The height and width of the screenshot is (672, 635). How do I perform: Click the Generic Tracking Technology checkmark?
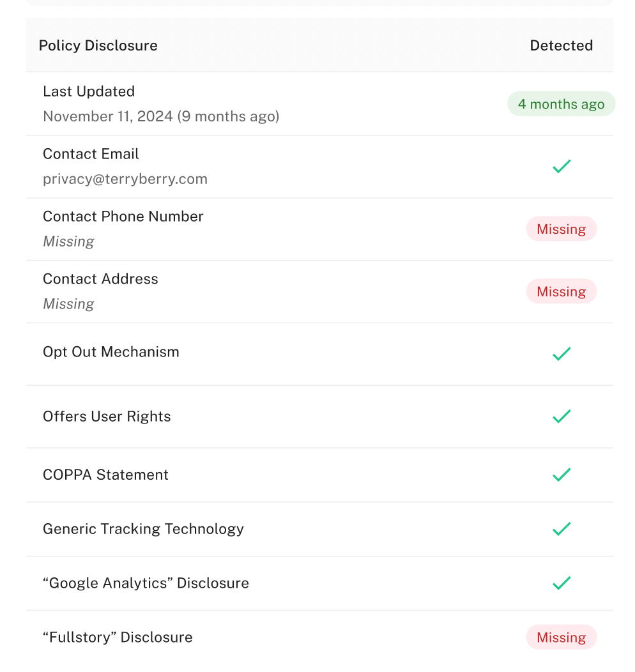[x=561, y=529]
